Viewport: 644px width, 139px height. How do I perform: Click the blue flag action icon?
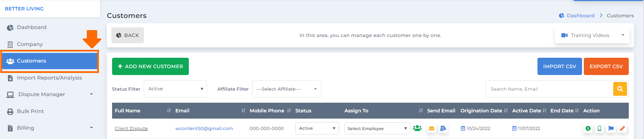coord(611,128)
